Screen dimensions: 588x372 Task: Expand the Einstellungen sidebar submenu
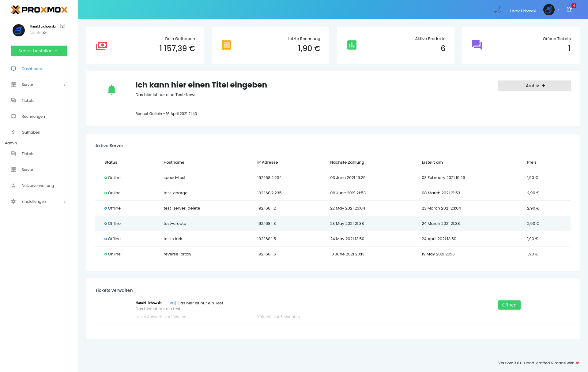pyautogui.click(x=65, y=202)
